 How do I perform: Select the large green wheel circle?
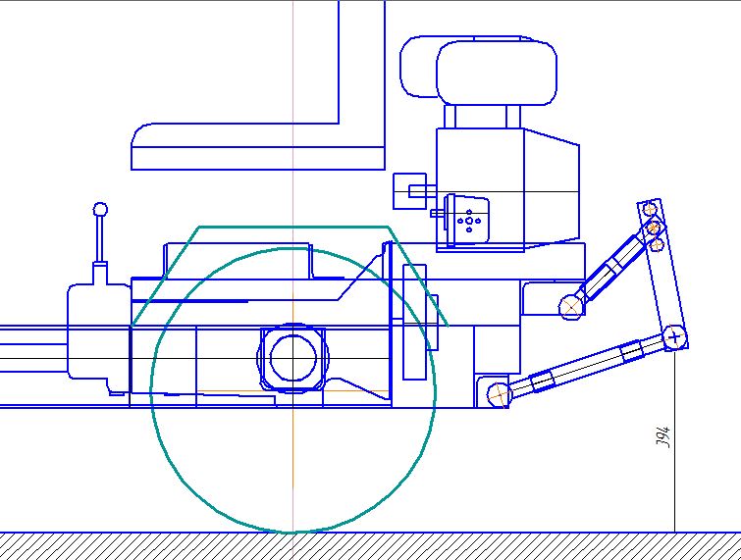point(293,391)
